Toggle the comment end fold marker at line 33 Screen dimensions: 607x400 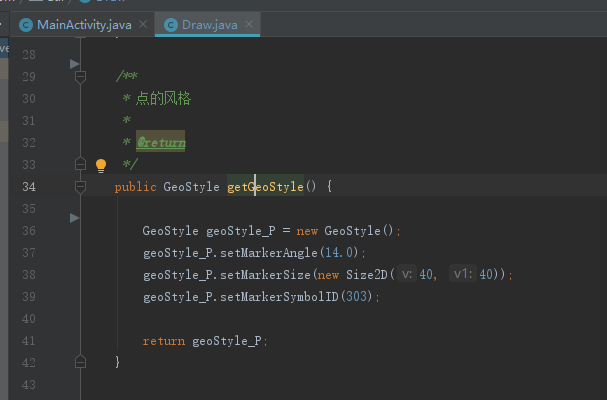[x=80, y=164]
